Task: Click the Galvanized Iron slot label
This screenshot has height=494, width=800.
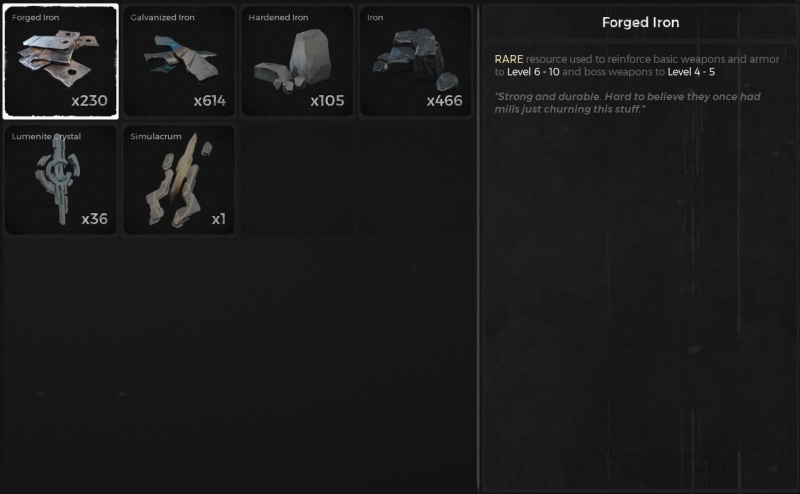Action: (x=162, y=17)
